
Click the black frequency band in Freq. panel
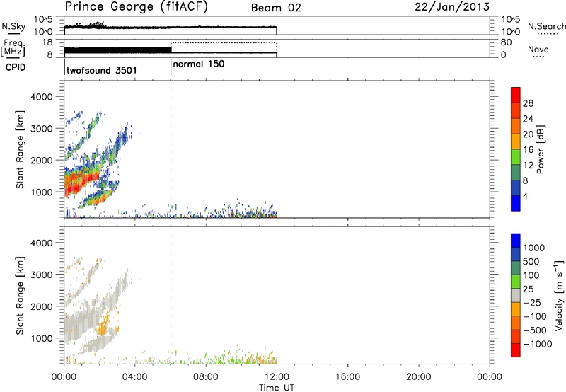click(117, 50)
